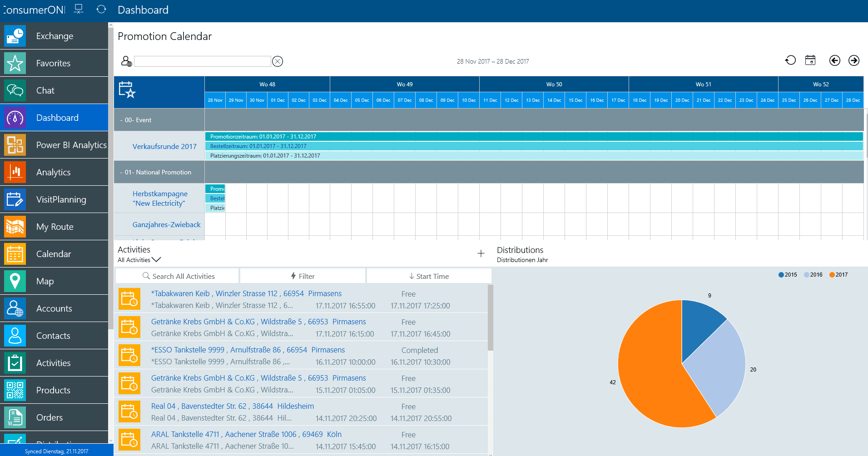Screen dimensions: 868x456
Task: Toggle the 2017 legend entry
Action: point(838,275)
